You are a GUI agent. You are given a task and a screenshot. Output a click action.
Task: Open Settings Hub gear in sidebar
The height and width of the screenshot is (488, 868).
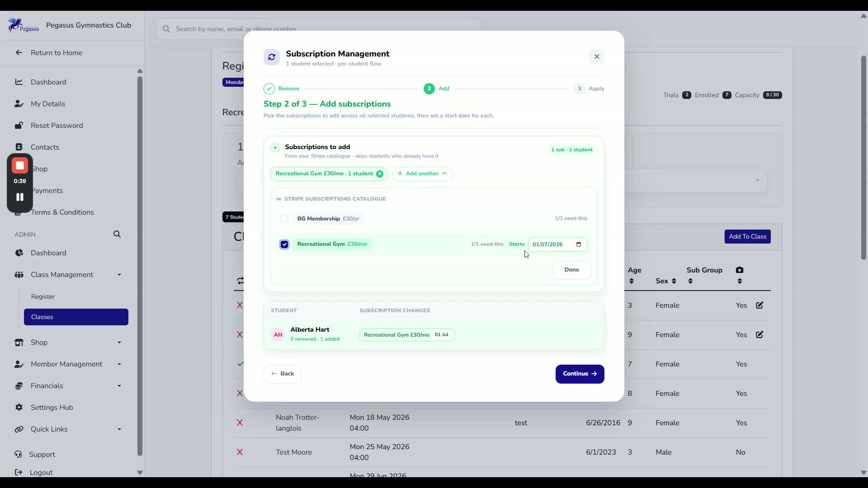pyautogui.click(x=19, y=408)
